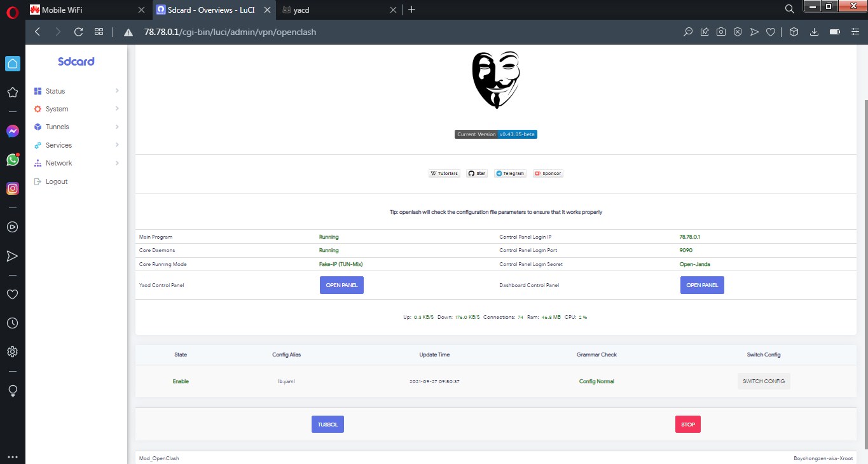Open the Tutorials badge link

coord(444,173)
